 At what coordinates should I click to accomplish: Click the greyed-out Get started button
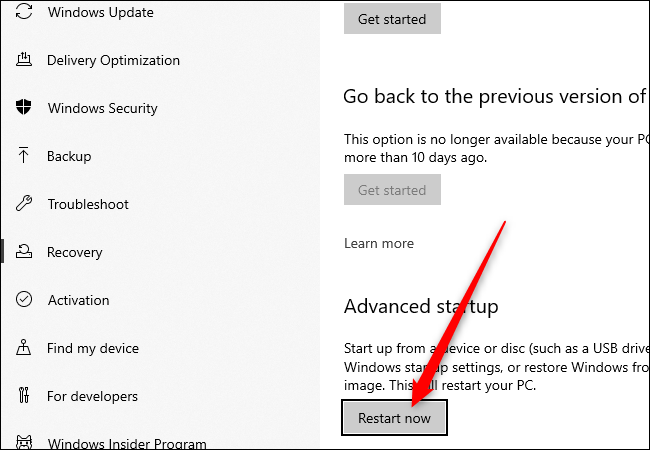(x=392, y=190)
